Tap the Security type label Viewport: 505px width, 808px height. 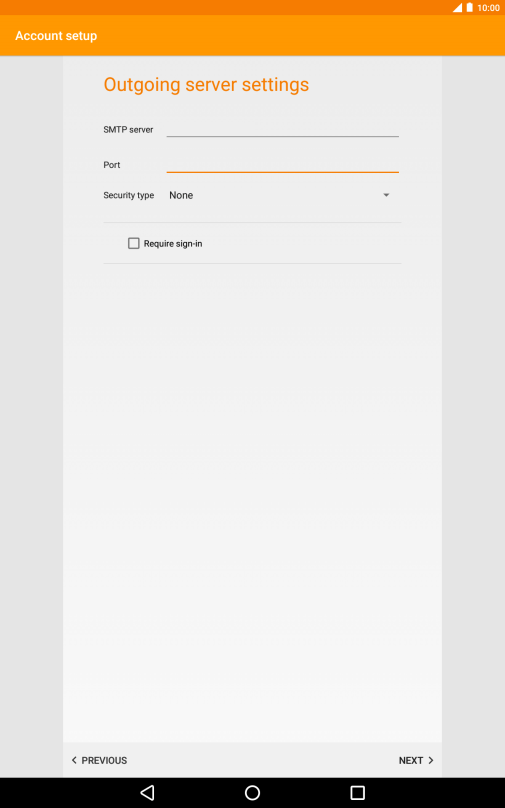[x=129, y=195]
